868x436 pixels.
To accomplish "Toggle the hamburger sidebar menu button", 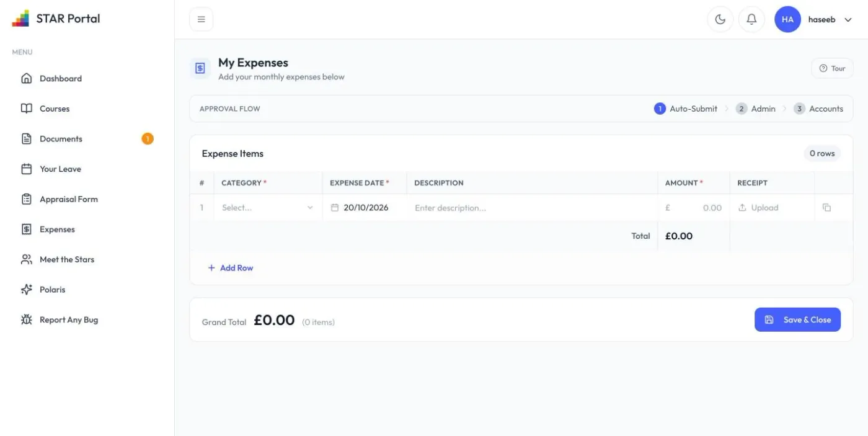I will 201,19.
